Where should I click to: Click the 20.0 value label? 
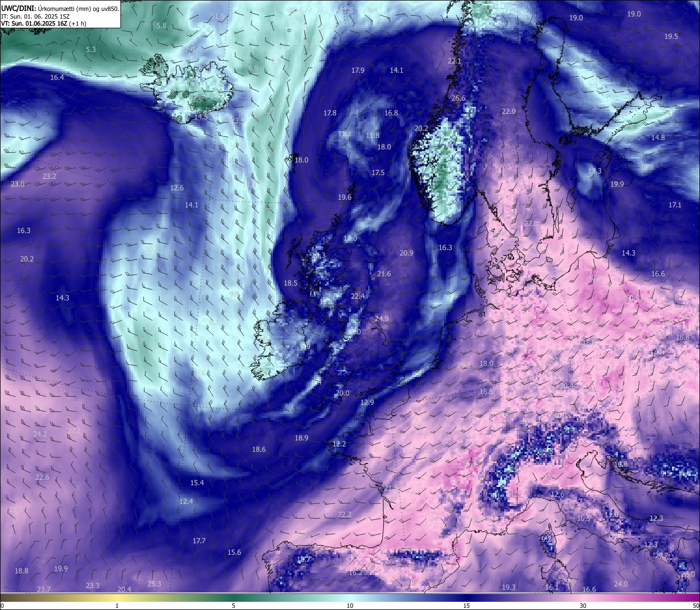click(342, 393)
